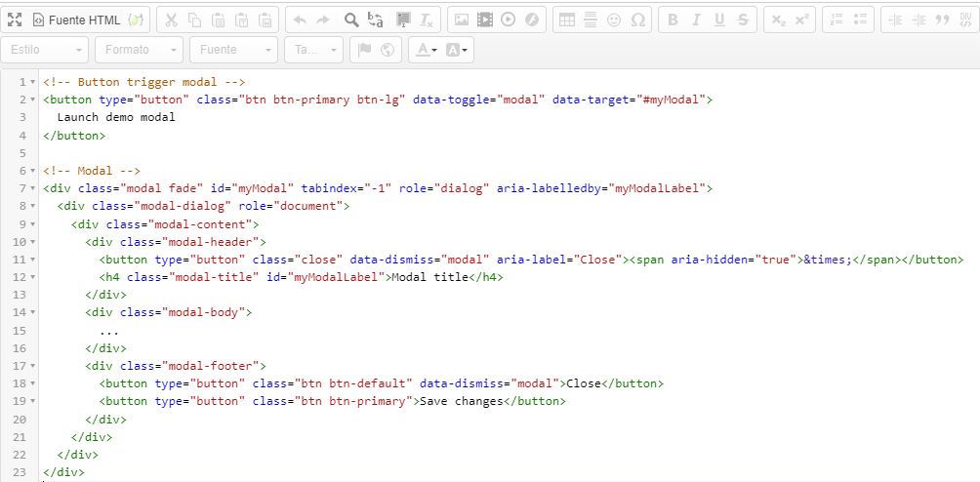The width and height of the screenshot is (980, 482).
Task: Click the Insert Image icon
Action: (462, 20)
